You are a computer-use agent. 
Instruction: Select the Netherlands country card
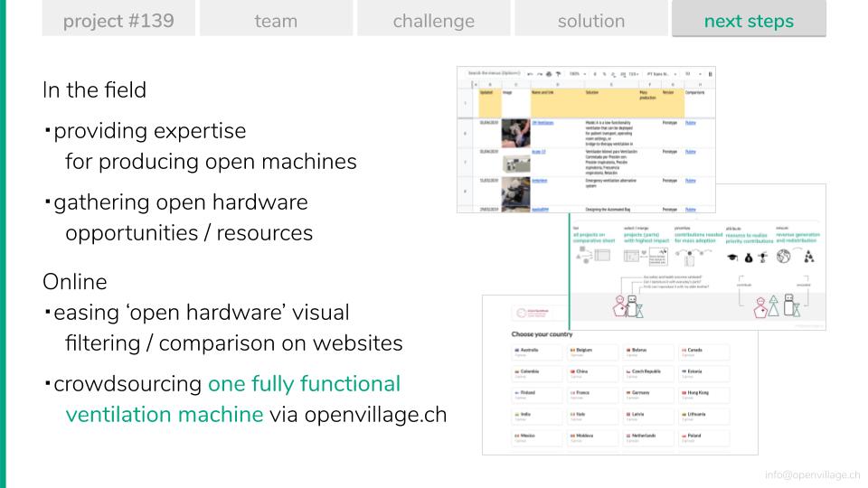(648, 437)
